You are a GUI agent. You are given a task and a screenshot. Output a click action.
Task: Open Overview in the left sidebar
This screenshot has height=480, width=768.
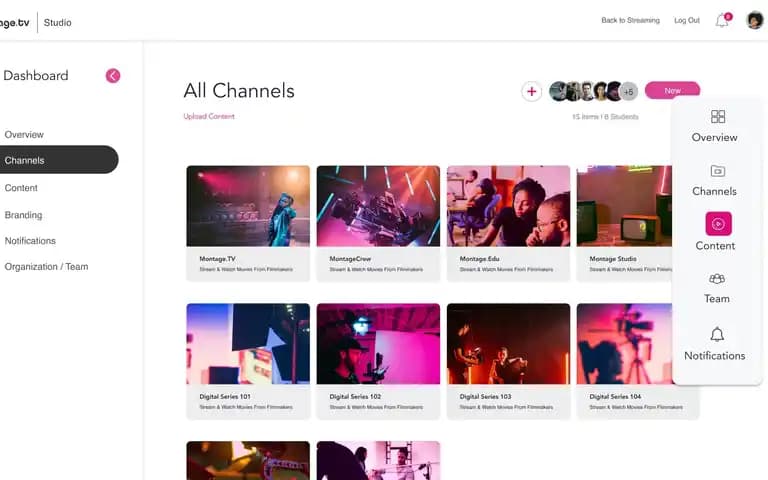click(24, 134)
